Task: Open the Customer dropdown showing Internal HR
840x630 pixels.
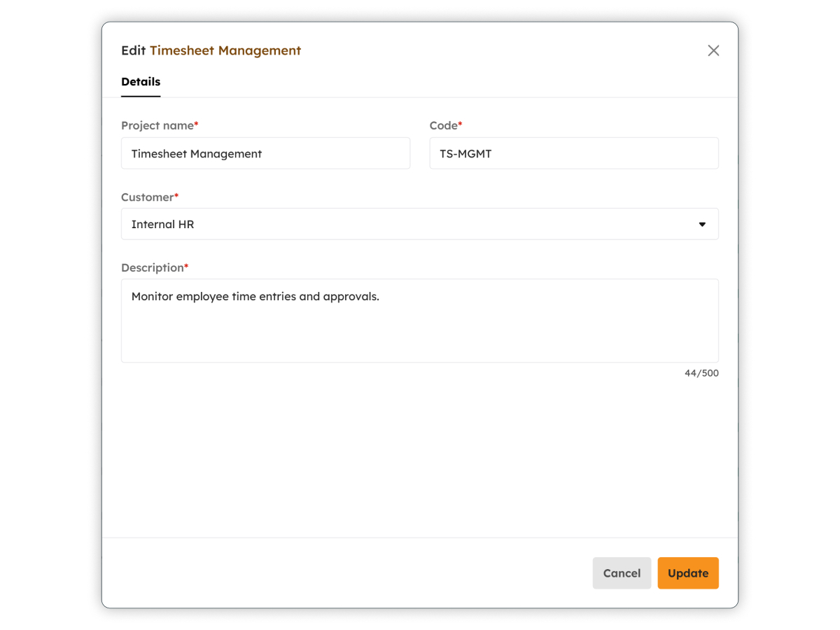Action: [420, 224]
